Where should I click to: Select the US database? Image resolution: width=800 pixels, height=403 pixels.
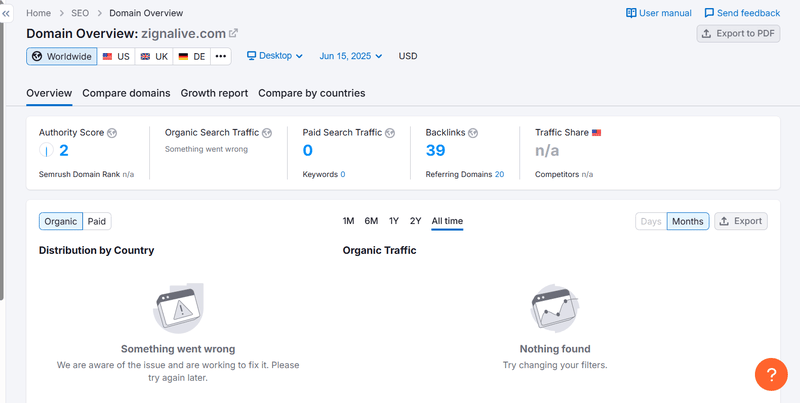(x=116, y=56)
